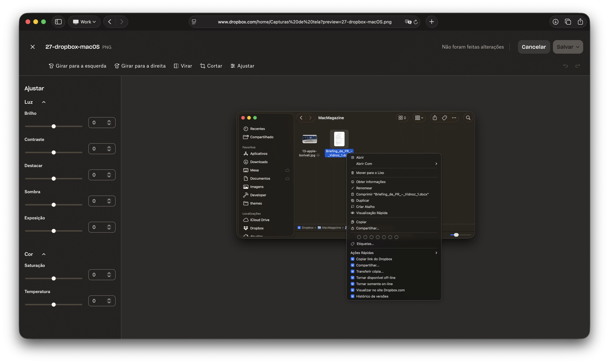Open a new tab with plus button
The width and height of the screenshot is (609, 364).
click(x=432, y=22)
